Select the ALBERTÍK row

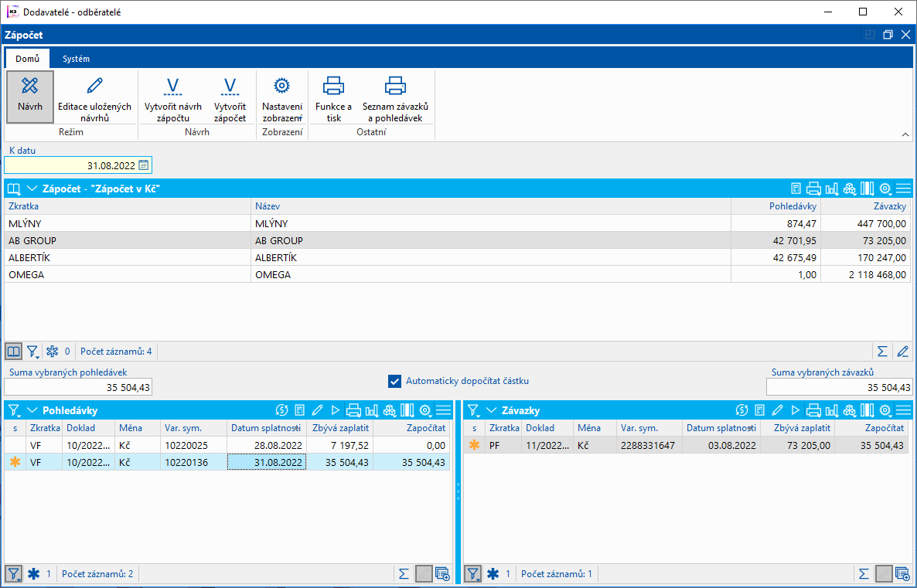(128, 257)
